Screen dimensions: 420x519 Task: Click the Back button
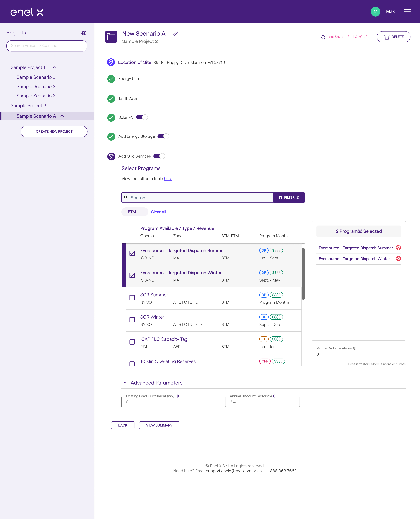123,425
